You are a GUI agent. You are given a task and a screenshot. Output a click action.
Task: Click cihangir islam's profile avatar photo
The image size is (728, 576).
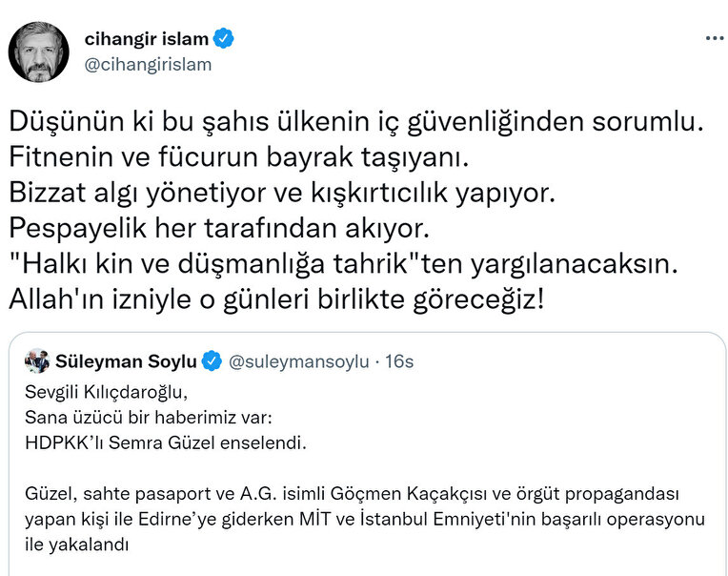click(39, 51)
